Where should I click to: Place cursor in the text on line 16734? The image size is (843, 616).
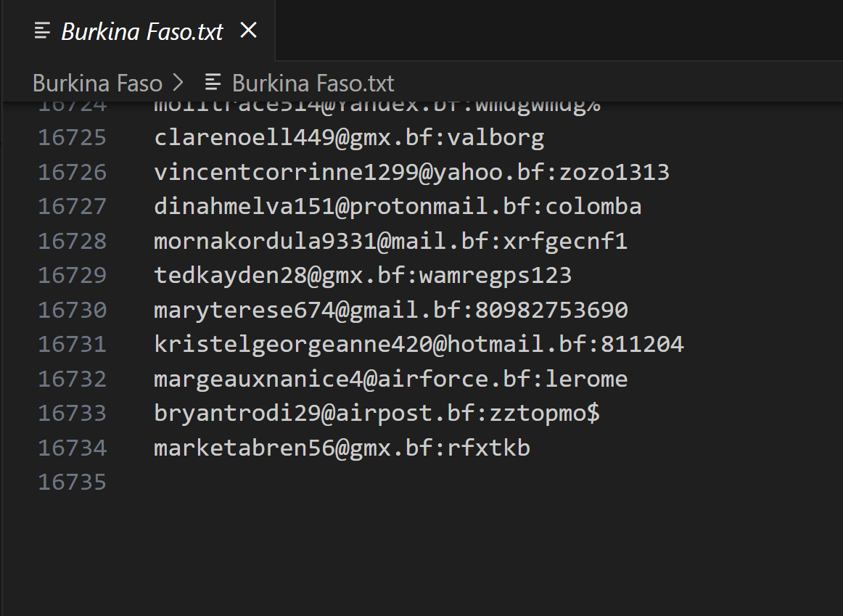point(342,448)
